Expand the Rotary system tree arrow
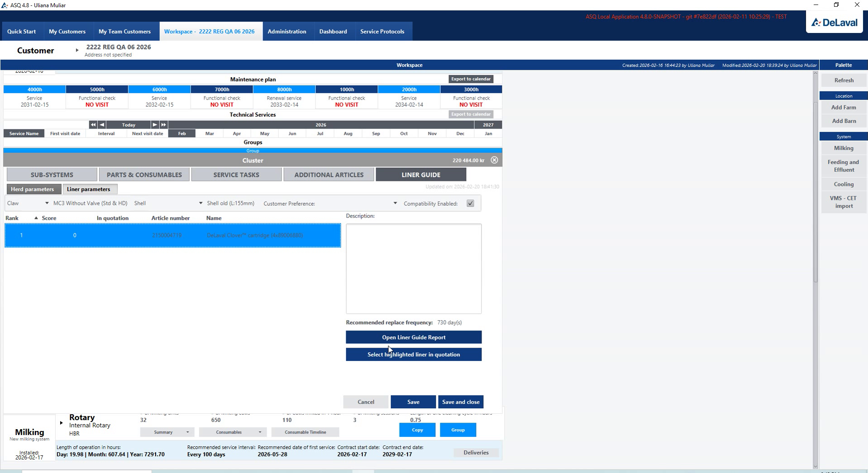Image resolution: width=868 pixels, height=473 pixels. pyautogui.click(x=61, y=423)
